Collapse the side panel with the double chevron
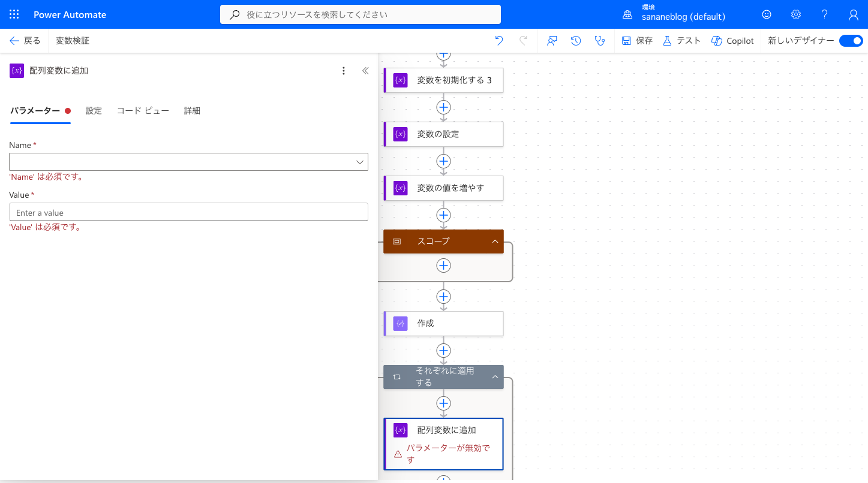Image resolution: width=868 pixels, height=483 pixels. (x=365, y=71)
